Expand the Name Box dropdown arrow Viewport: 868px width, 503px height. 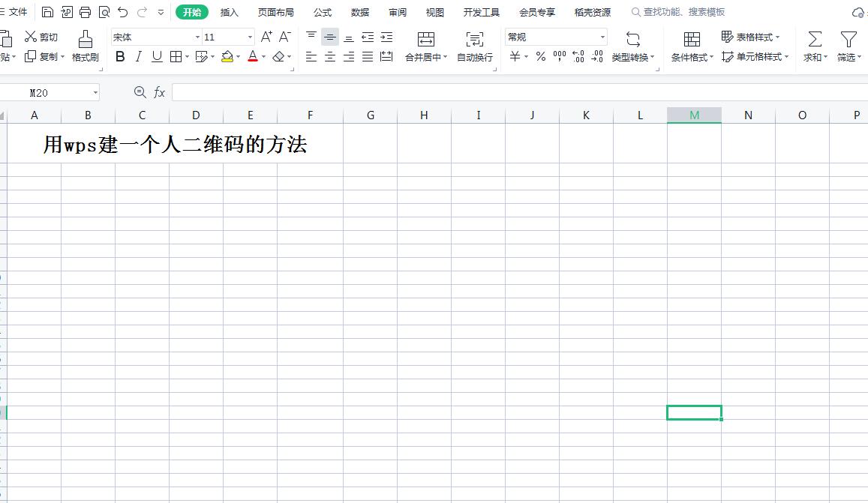click(x=95, y=92)
